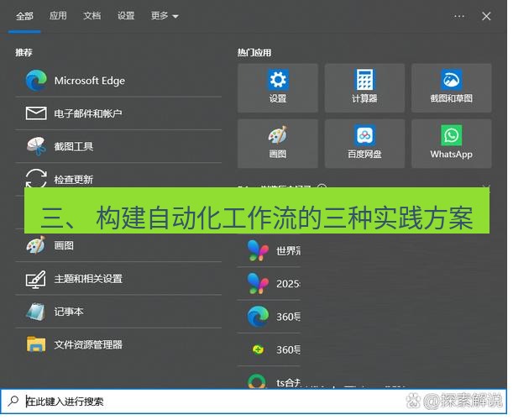
Task: Click the email envelope icon
Action: (x=36, y=113)
